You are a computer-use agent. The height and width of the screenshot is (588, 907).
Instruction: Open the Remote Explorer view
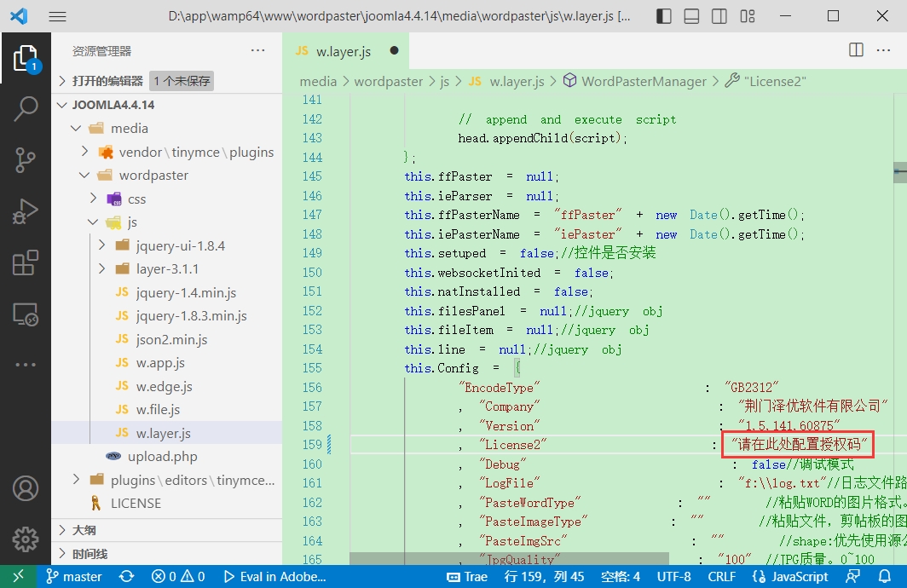[26, 314]
